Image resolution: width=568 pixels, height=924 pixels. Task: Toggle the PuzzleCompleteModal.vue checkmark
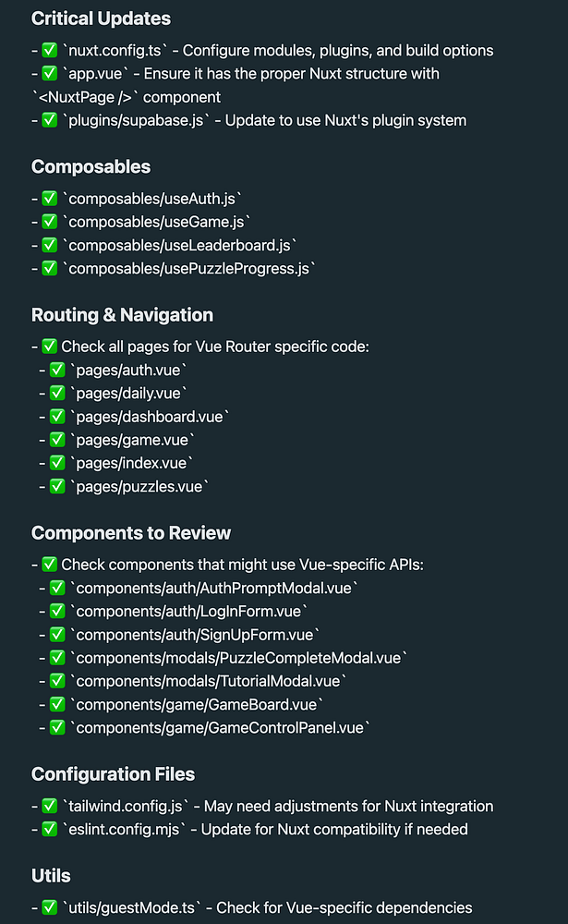[57, 658]
